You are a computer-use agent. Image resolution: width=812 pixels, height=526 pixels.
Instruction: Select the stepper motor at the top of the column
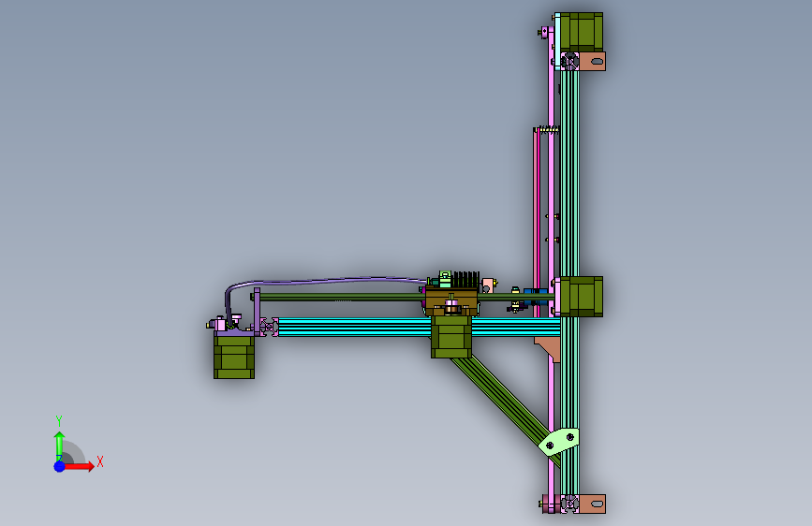(581, 32)
